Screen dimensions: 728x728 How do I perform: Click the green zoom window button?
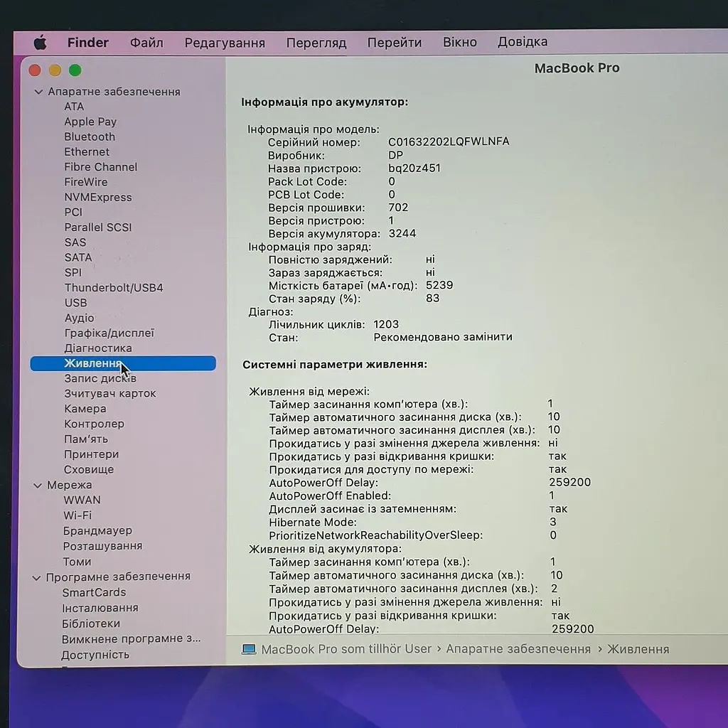click(75, 70)
